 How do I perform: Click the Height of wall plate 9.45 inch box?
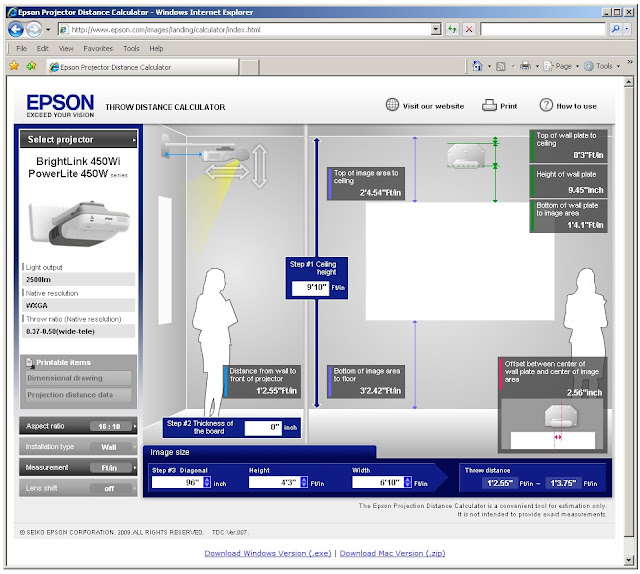click(568, 182)
